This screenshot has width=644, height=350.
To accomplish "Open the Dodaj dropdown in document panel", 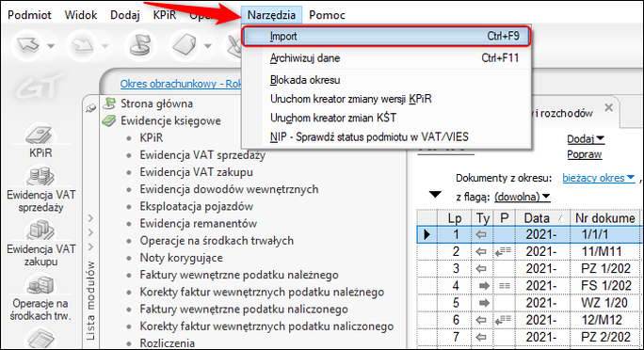I will coord(586,139).
